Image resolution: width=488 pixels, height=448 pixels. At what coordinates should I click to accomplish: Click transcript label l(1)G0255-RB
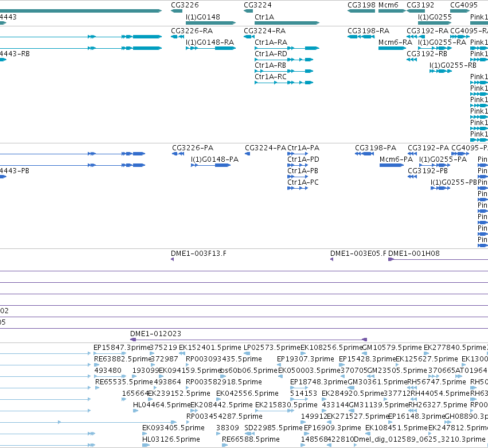pyautogui.click(x=453, y=65)
